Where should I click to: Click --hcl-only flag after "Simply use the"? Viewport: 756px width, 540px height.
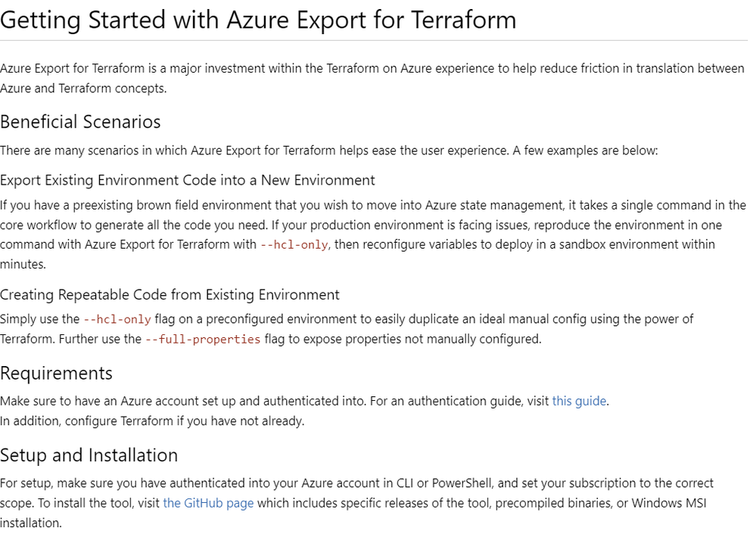[117, 319]
